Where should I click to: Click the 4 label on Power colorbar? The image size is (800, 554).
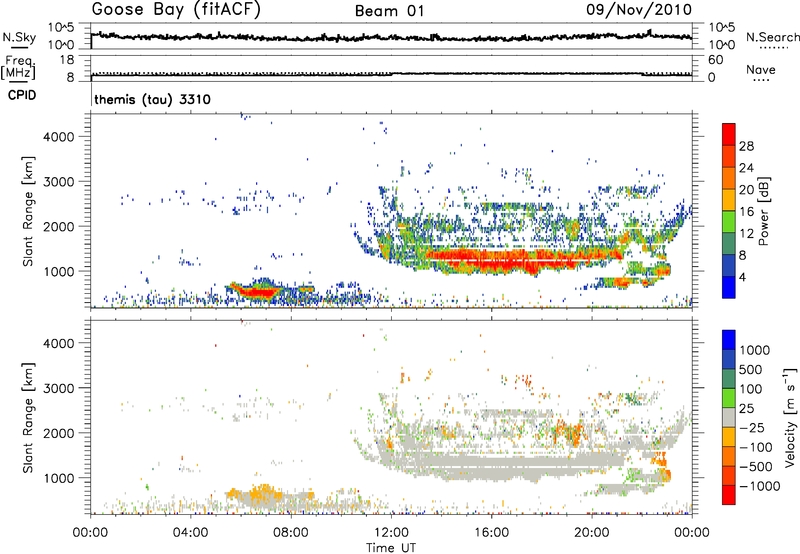743,277
